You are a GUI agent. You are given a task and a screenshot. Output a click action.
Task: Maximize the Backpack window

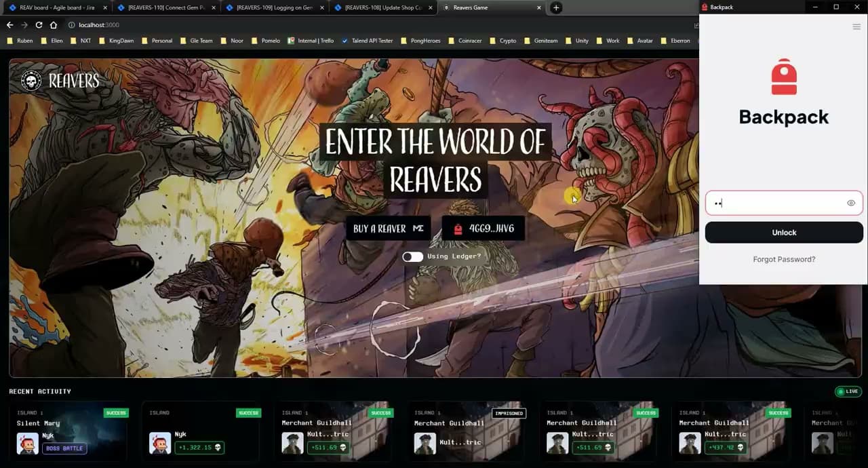pos(836,7)
